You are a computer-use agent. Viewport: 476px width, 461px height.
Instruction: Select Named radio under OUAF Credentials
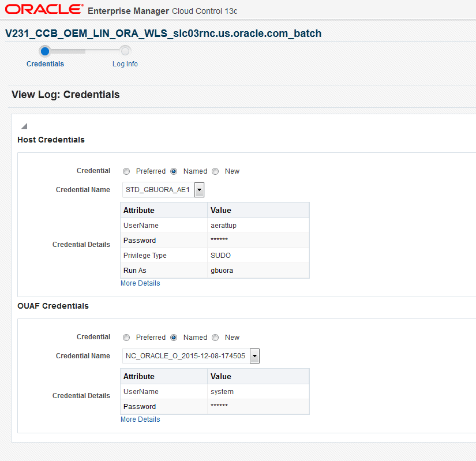tap(174, 338)
